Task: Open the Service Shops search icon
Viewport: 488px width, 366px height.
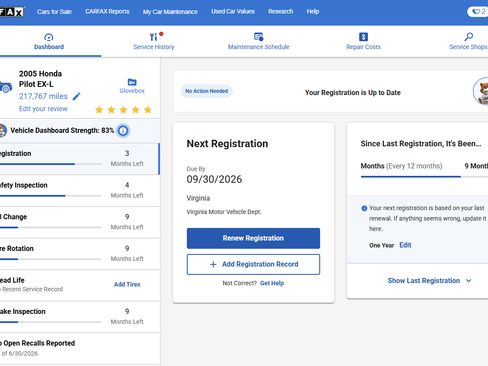Action: point(468,37)
